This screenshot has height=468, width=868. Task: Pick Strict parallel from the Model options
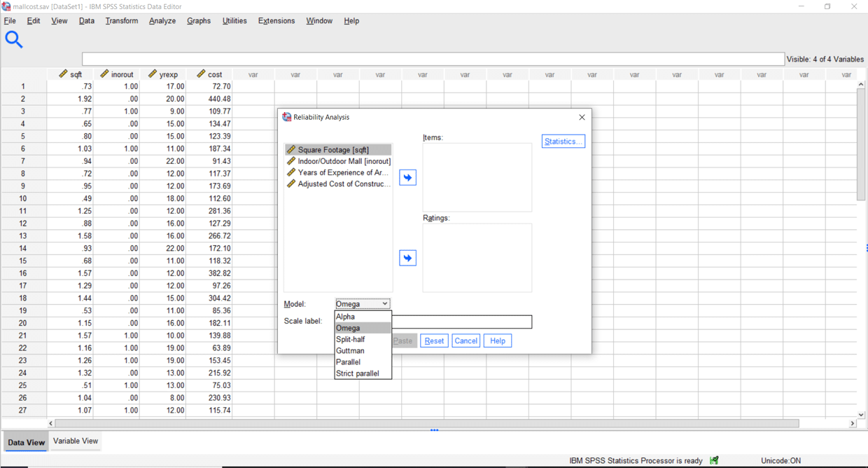click(353, 373)
